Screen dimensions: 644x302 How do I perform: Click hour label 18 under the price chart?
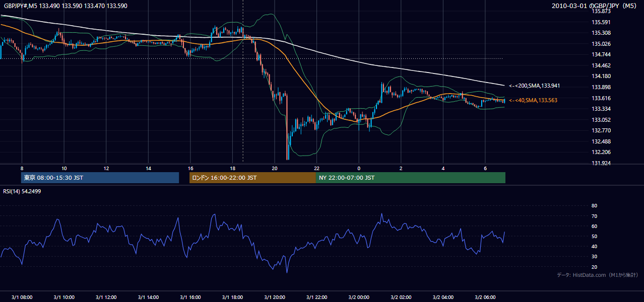(232, 168)
